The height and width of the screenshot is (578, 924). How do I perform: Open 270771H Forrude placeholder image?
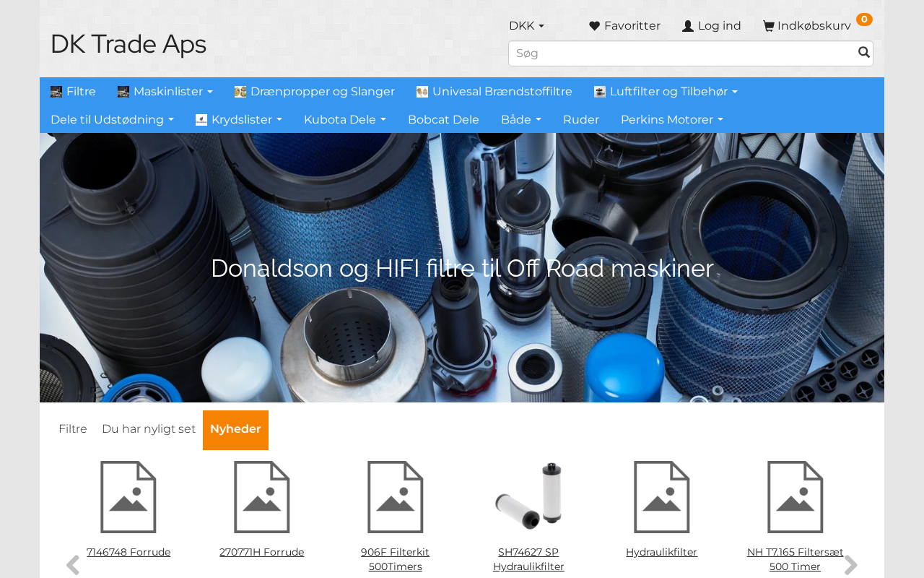262,497
